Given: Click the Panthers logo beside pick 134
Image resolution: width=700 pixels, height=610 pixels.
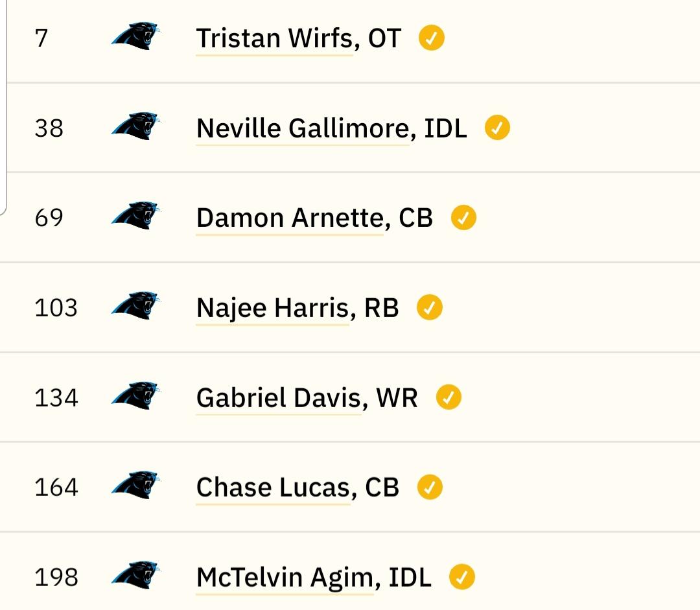Looking at the screenshot, I should pyautogui.click(x=135, y=395).
